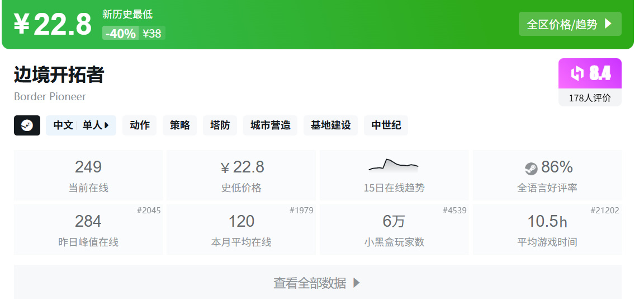Click the original price ¥38
644x299 pixels.
click(152, 33)
